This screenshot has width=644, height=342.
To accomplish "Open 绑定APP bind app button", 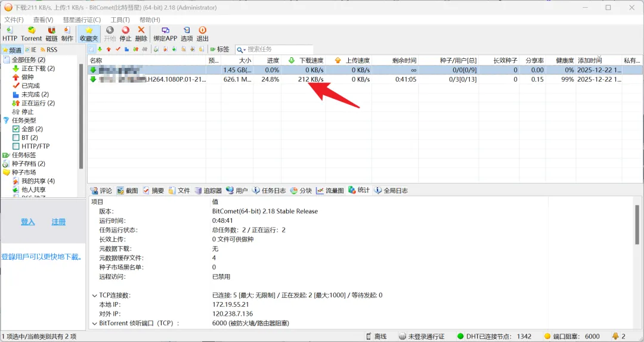I will [x=165, y=34].
